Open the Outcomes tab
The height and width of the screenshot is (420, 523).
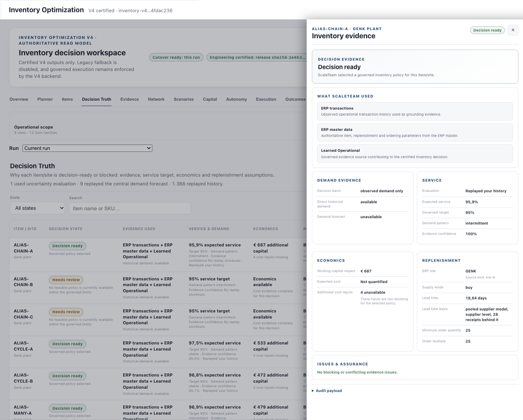tap(295, 99)
